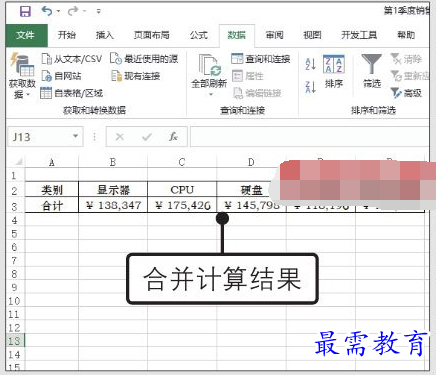
Task: Expand the 全部刷新 dropdown arrow
Action: (x=211, y=94)
